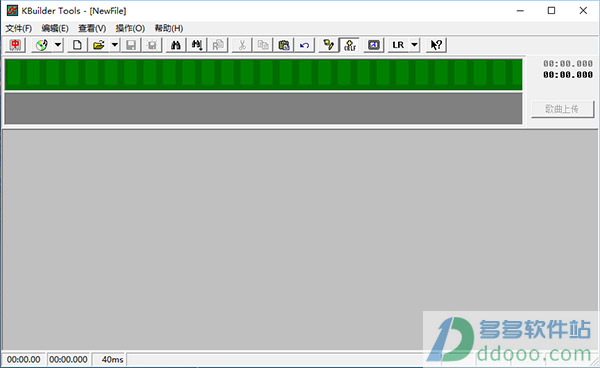Click the LR channel button
The image size is (600, 368).
pyautogui.click(x=398, y=45)
